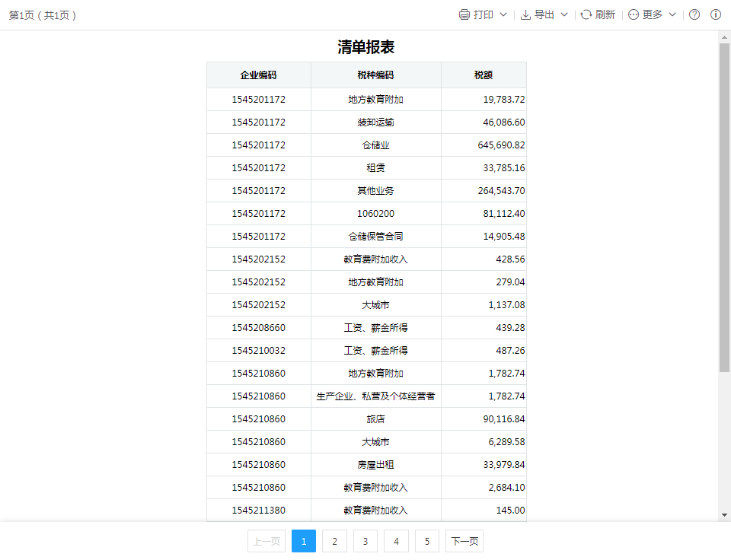The height and width of the screenshot is (560, 731).
Task: Open page 4 of the report
Action: pyautogui.click(x=396, y=541)
